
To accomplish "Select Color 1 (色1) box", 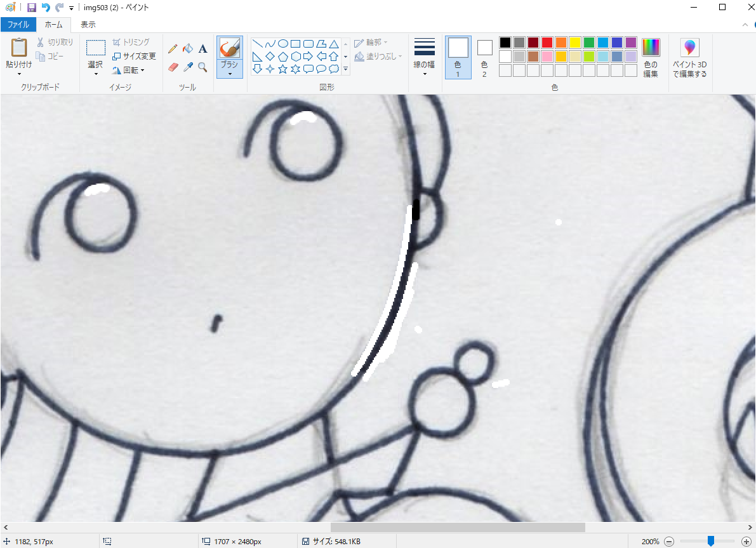I will 458,57.
